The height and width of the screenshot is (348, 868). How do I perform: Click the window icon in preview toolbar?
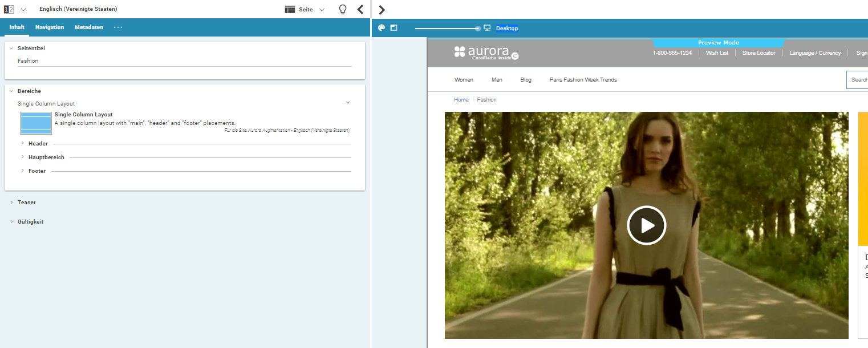394,27
